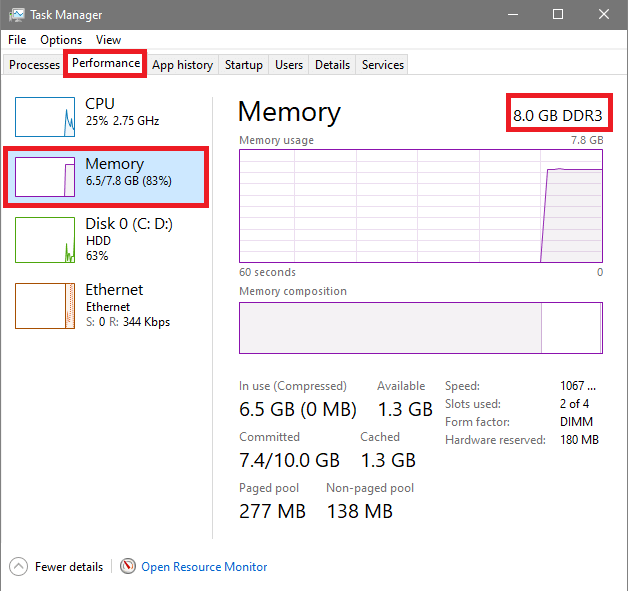Click the Ethernet mini graph thumbnail
628x591 pixels.
45,306
